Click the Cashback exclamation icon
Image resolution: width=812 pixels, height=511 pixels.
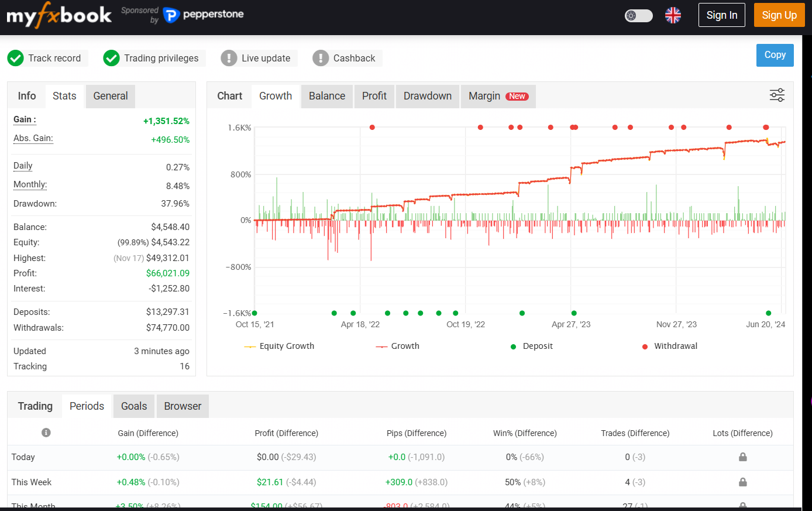tap(321, 58)
